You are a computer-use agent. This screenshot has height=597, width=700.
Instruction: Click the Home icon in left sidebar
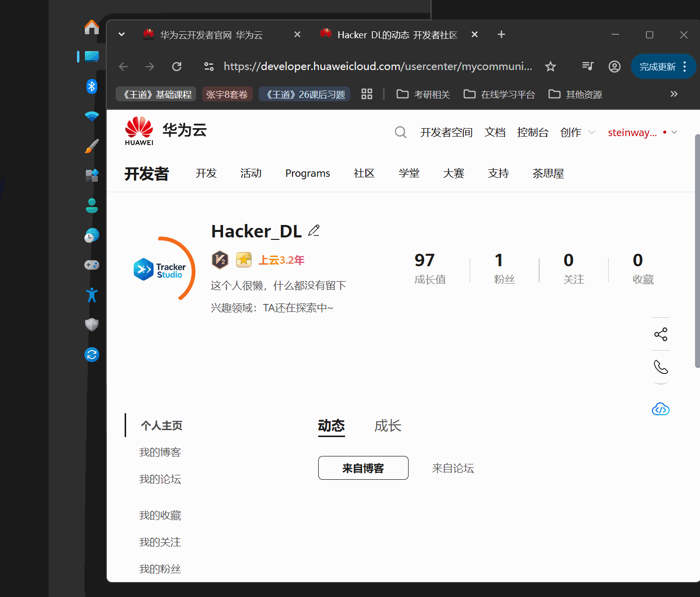coord(92,27)
